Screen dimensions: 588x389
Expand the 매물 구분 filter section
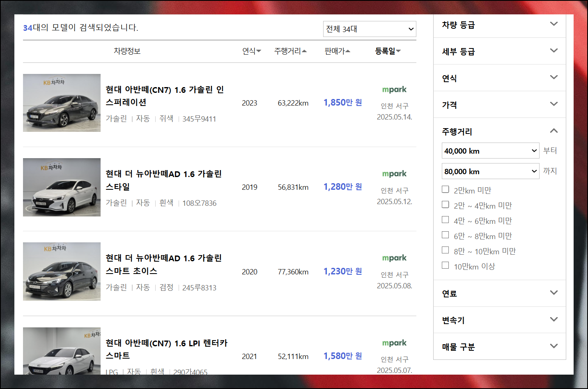point(500,347)
